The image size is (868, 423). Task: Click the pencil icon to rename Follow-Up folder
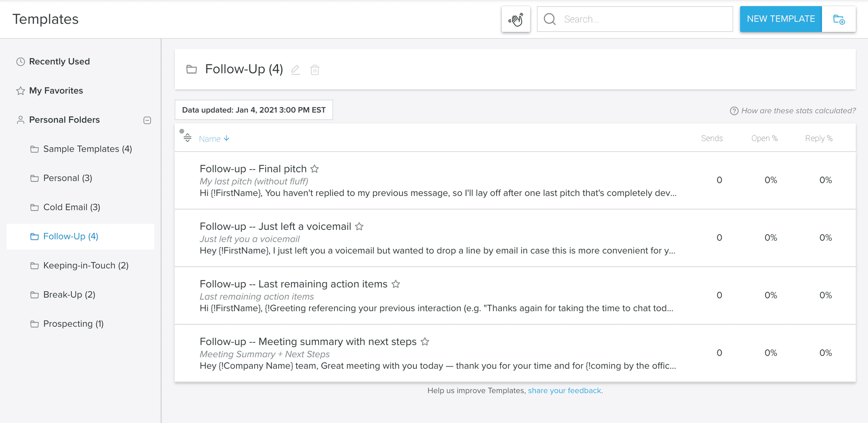tap(295, 70)
